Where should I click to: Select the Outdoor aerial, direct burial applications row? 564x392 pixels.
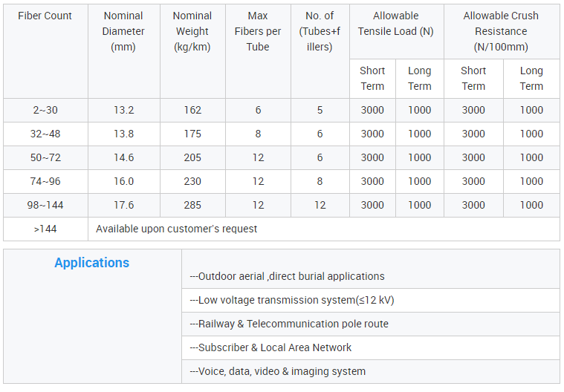tap(287, 276)
